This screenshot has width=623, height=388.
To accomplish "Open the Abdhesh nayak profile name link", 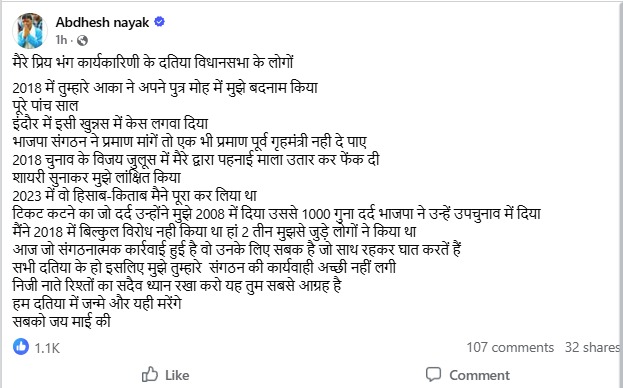I will click(x=102, y=22).
